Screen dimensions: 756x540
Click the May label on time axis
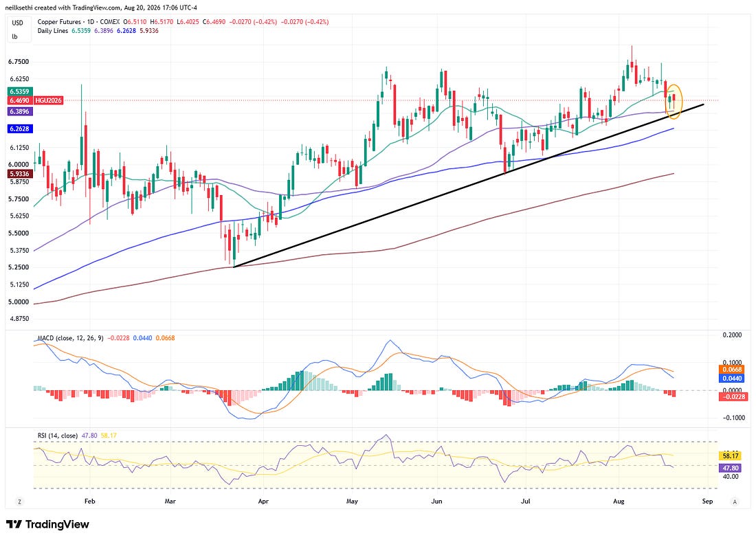pyautogui.click(x=353, y=502)
